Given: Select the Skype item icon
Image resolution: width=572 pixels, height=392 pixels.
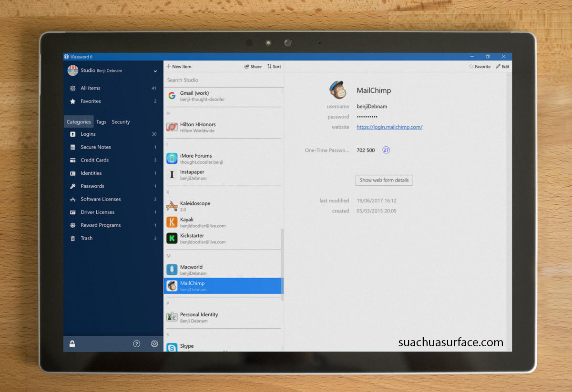Looking at the screenshot, I should point(172,348).
